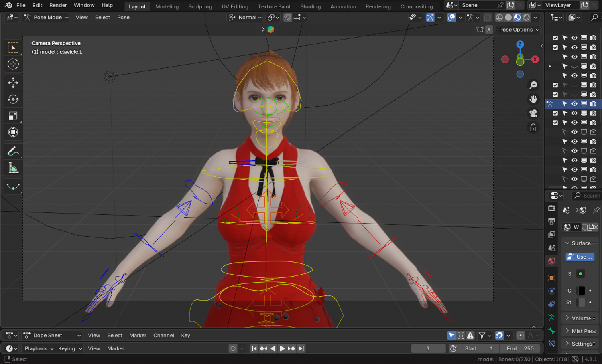Click the world Strength slider field
The image size is (602, 364).
[x=582, y=303]
